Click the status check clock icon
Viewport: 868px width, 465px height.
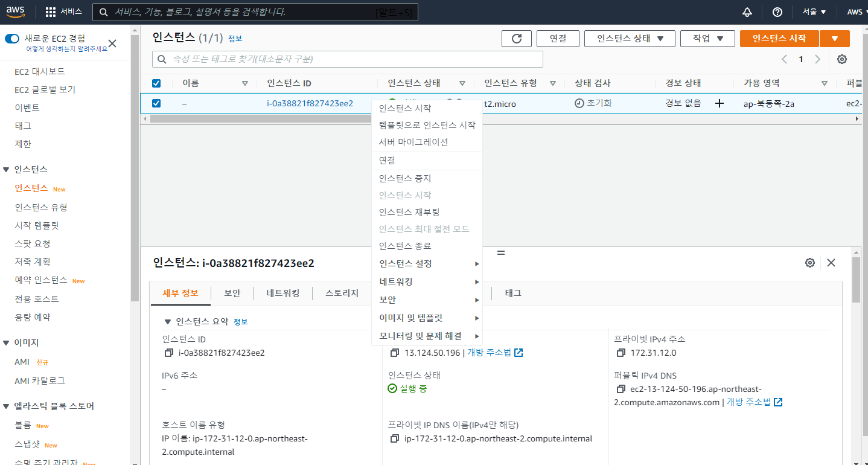point(579,103)
